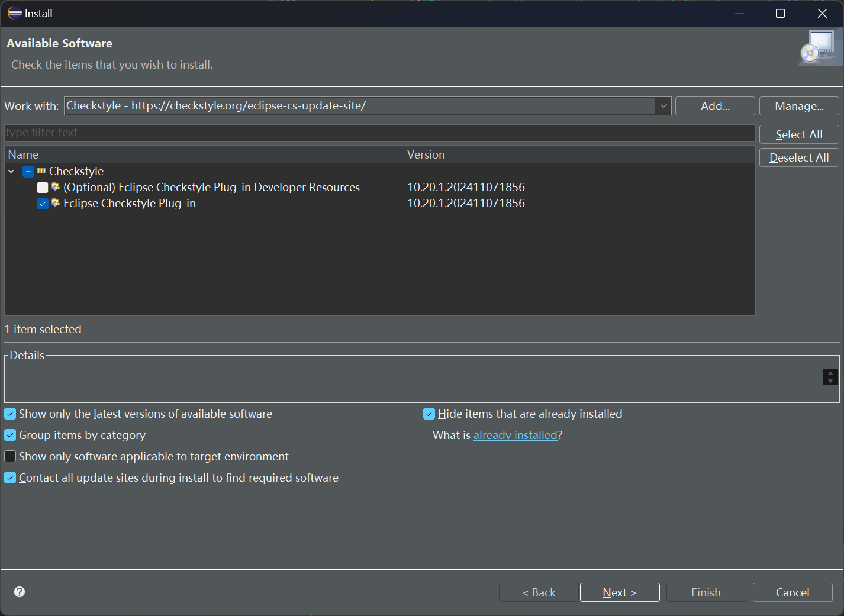Disable Group items by category
The width and height of the screenshot is (844, 616).
pos(10,435)
